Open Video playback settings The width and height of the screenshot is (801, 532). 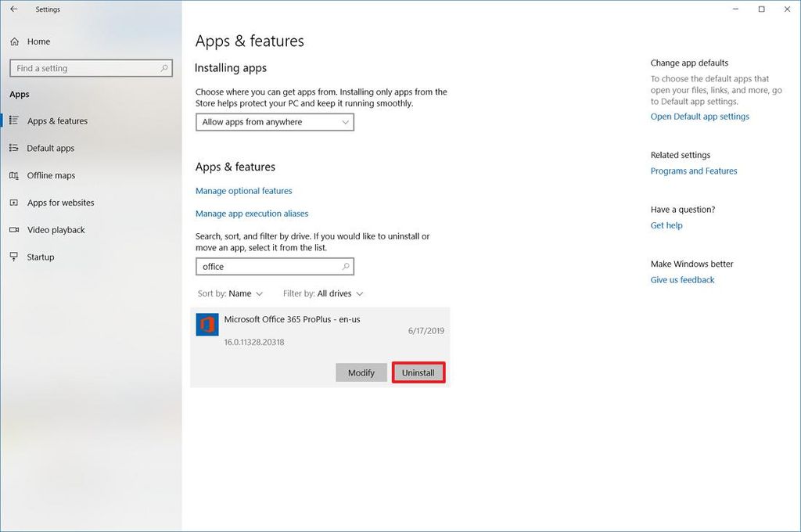click(x=16, y=229)
